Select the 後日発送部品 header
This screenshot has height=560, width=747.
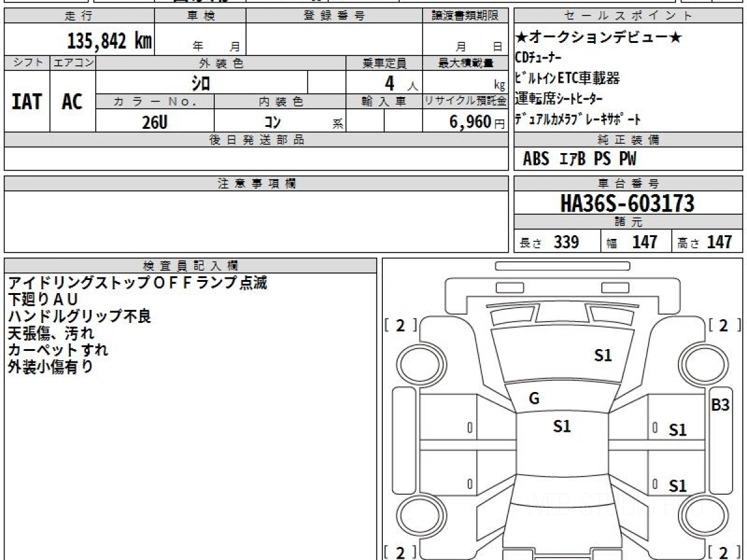click(x=256, y=140)
